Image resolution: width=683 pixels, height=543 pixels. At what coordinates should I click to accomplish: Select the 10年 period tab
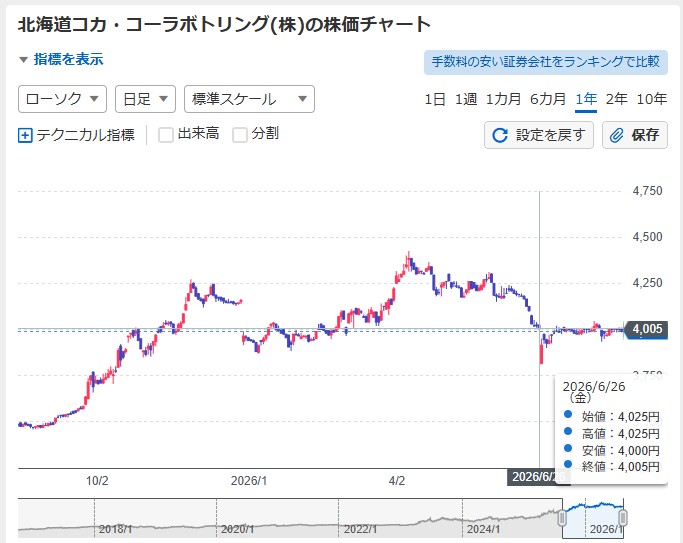pyautogui.click(x=652, y=99)
